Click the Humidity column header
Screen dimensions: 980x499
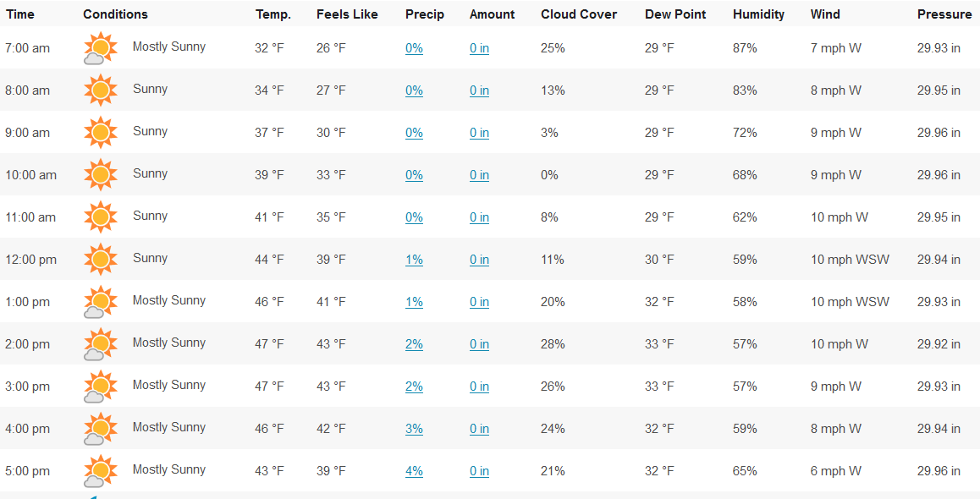758,14
